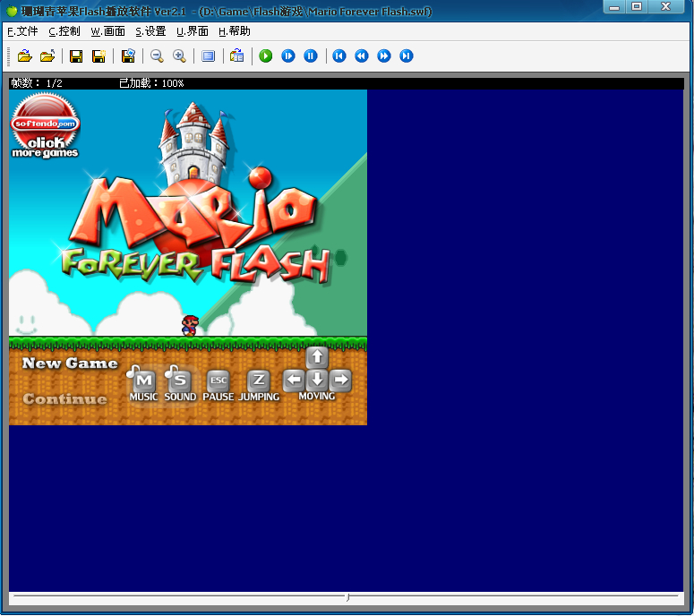Toggle music with the M key icon
This screenshot has height=616, width=694.
click(x=143, y=383)
